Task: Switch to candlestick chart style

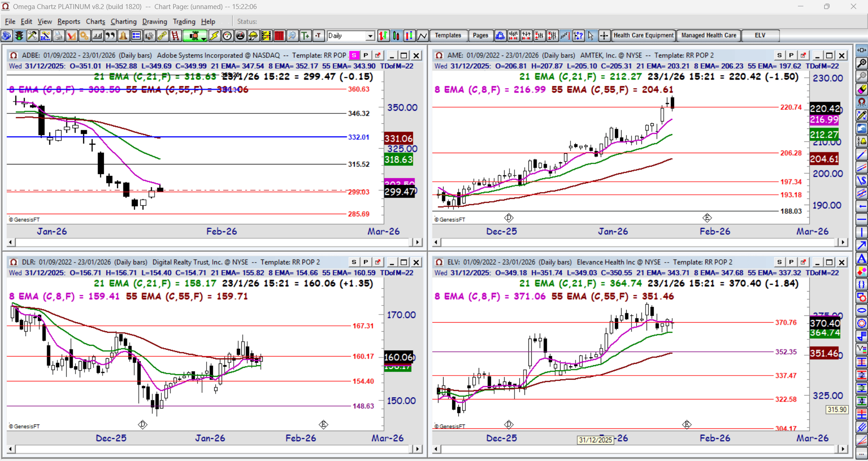Action: coord(396,36)
